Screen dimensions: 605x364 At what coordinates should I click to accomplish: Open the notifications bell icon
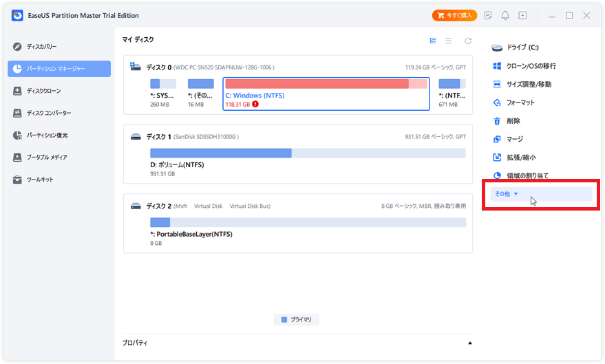(505, 15)
